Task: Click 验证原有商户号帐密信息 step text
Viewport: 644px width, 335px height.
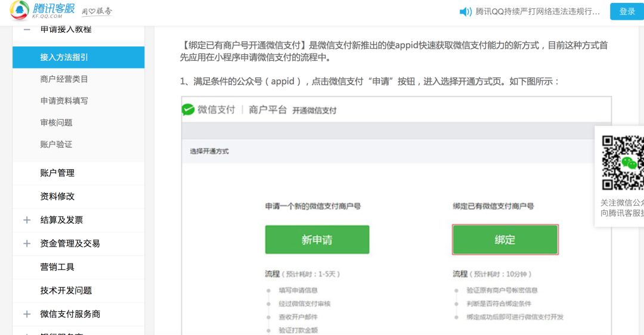Action: click(502, 290)
